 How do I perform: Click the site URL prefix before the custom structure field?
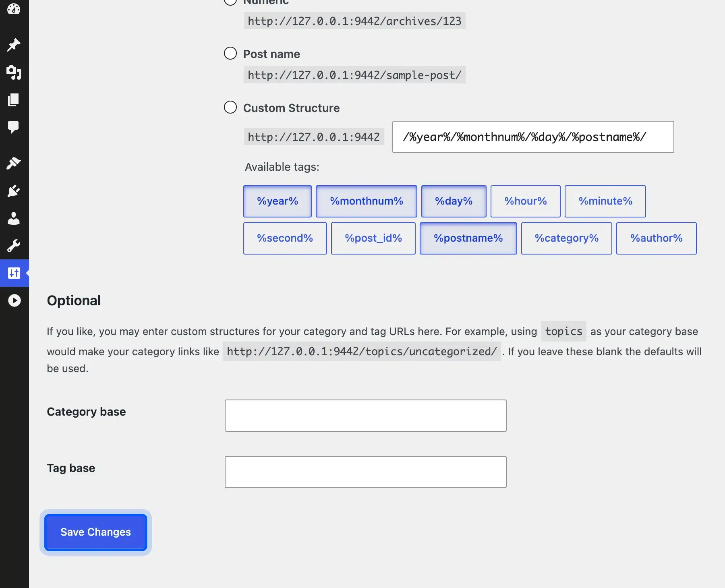coord(314,137)
